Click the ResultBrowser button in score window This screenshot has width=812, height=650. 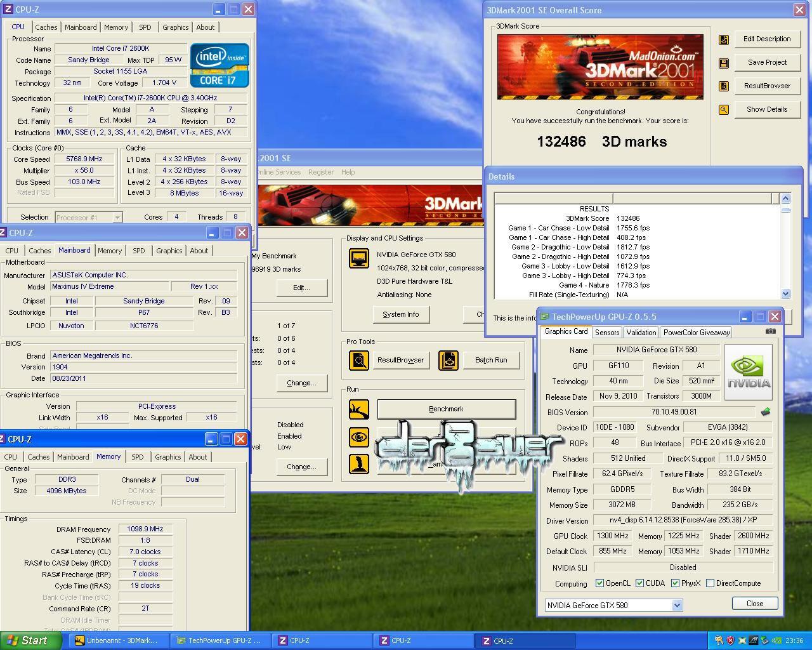point(767,86)
